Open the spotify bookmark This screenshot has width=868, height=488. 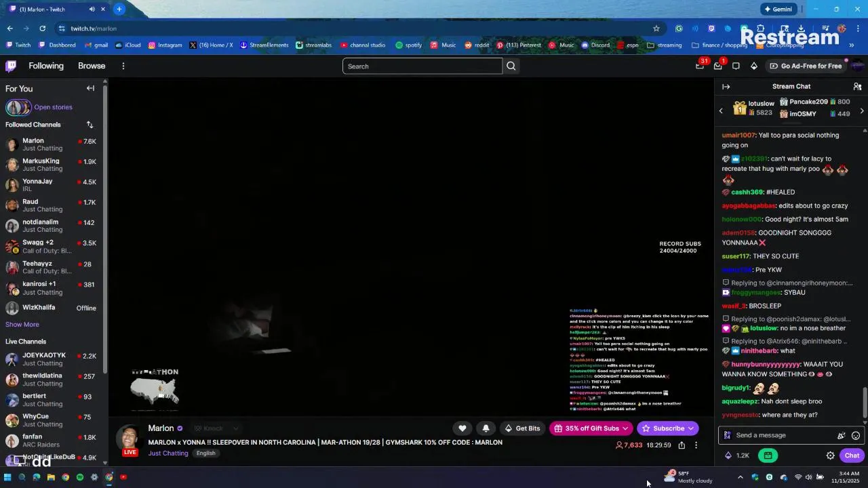click(408, 45)
